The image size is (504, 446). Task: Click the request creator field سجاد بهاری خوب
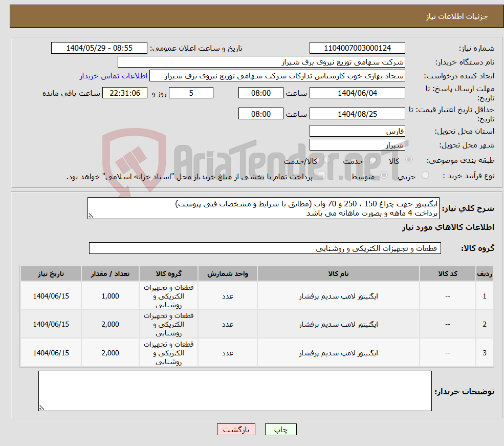tap(277, 76)
